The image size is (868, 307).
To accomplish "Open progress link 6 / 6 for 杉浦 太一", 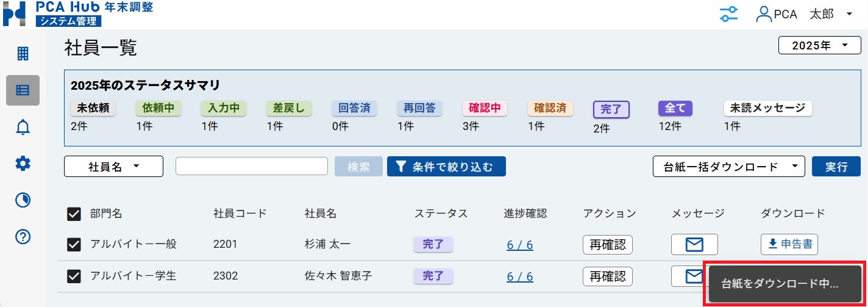I will pos(519,245).
